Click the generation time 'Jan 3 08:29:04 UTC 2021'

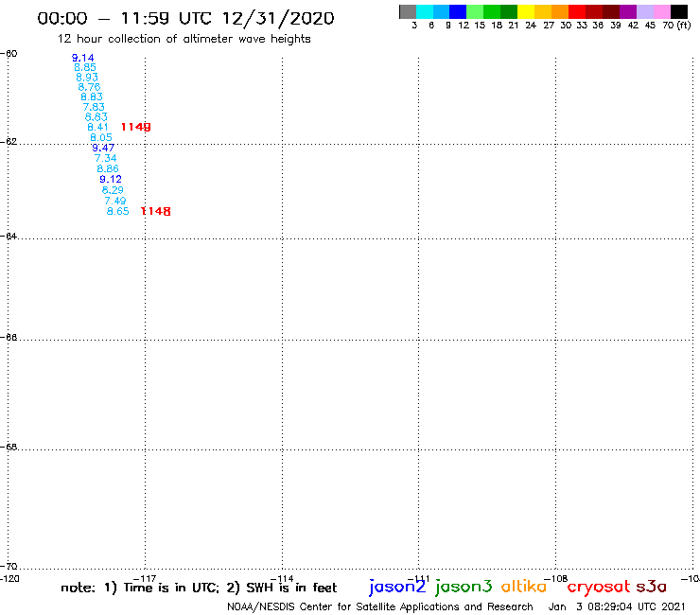tap(617, 607)
